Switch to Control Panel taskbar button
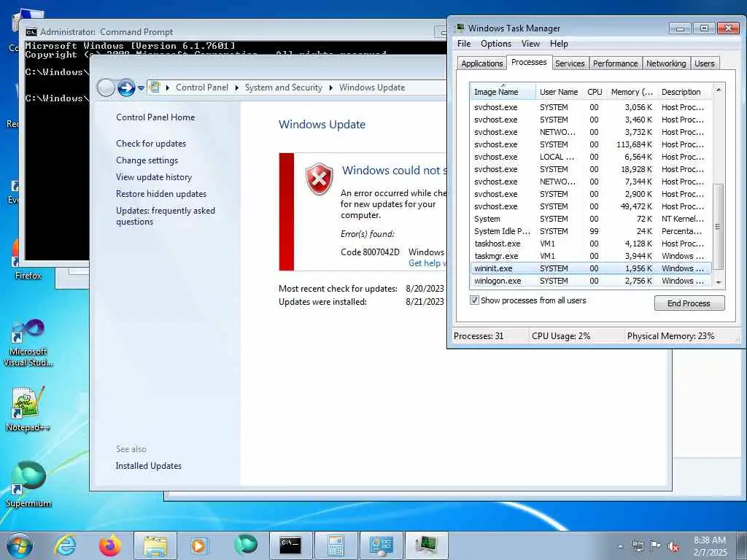The width and height of the screenshot is (747, 560). (381, 545)
